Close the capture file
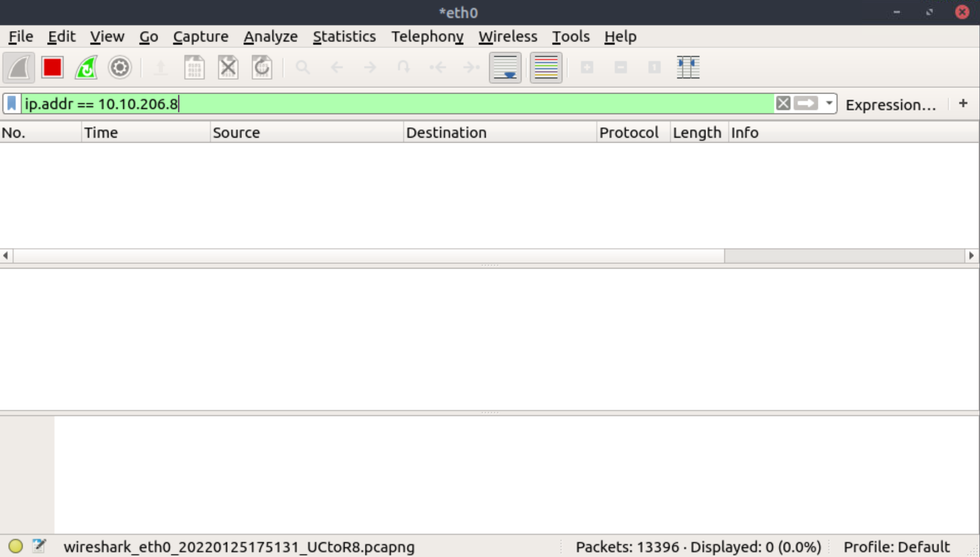The height and width of the screenshot is (557, 980). (x=228, y=67)
